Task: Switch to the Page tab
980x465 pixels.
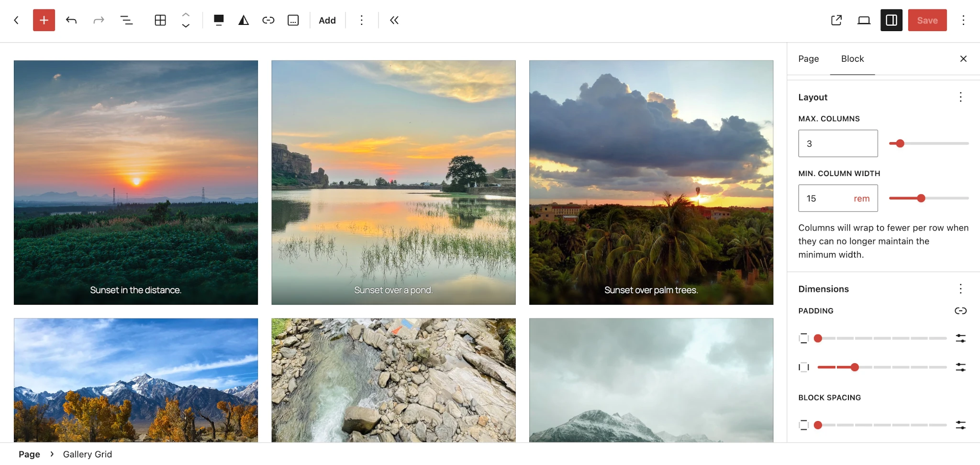Action: [x=809, y=59]
